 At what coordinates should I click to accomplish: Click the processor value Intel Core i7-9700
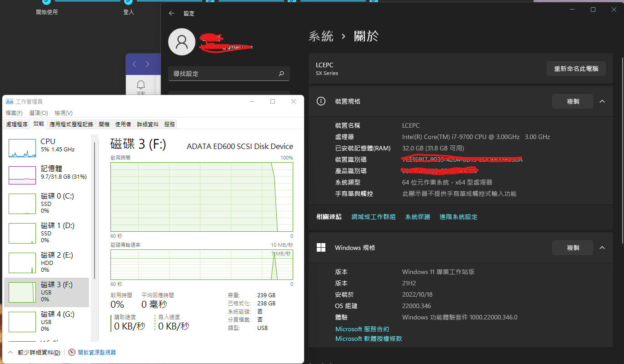(476, 137)
